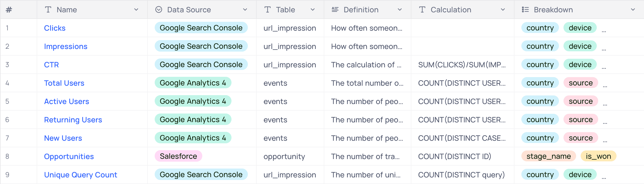Click 'The number of peo…' definition in New Users row

367,138
